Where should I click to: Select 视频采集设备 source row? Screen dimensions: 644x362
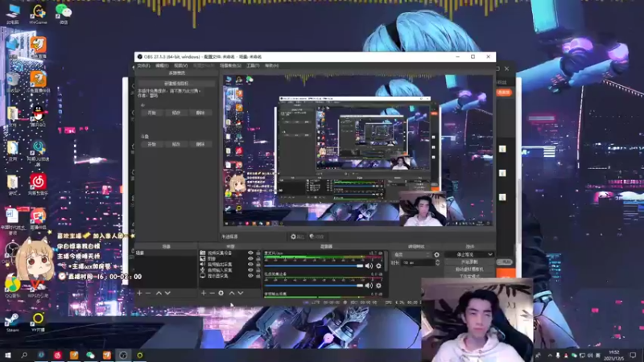(230, 253)
